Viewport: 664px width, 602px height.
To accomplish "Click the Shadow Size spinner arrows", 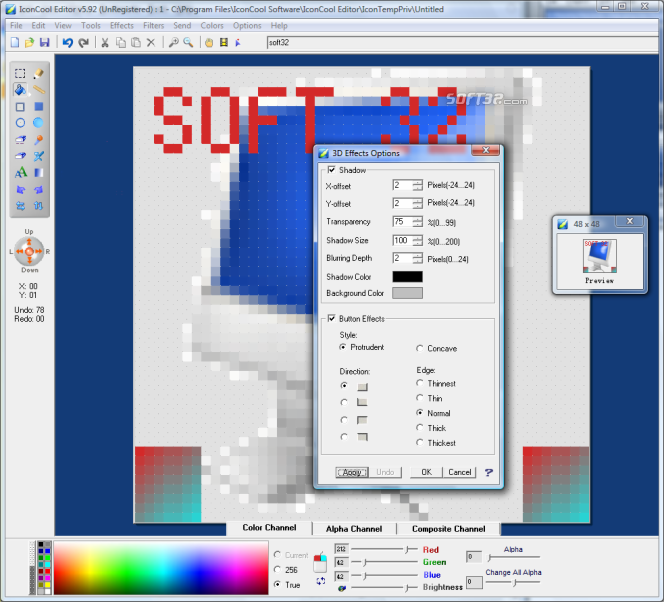I will click(x=418, y=241).
